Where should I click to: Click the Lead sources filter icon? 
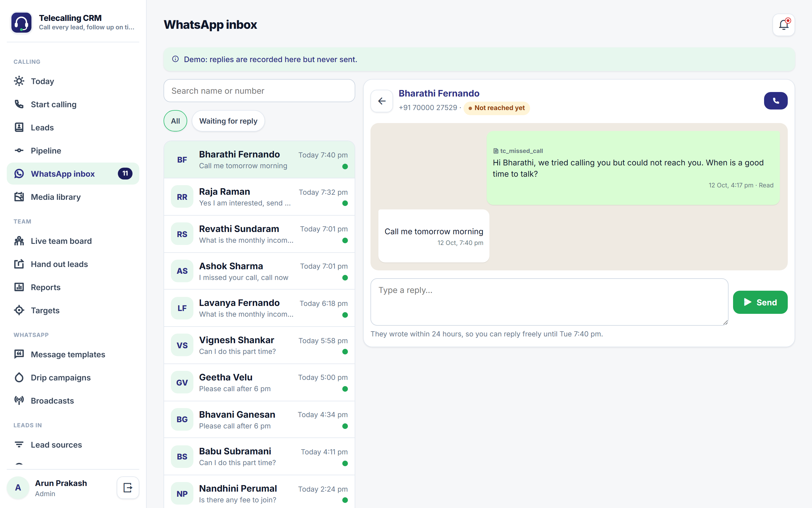[19, 444]
